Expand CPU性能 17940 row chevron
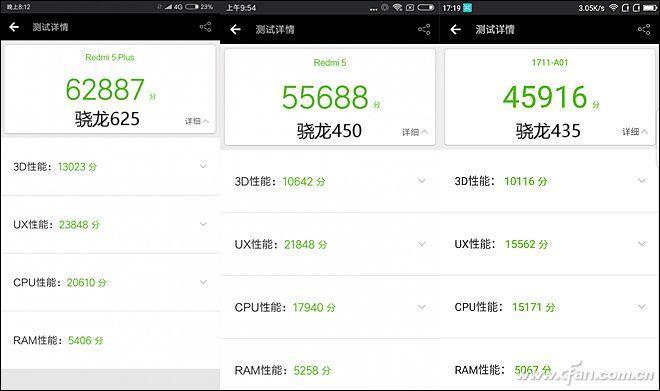Image resolution: width=660 pixels, height=391 pixels. click(x=421, y=307)
